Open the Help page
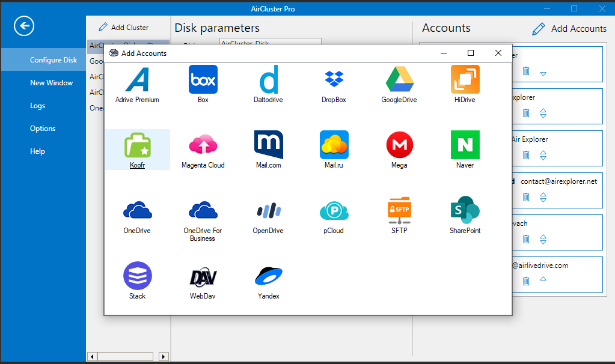 38,151
